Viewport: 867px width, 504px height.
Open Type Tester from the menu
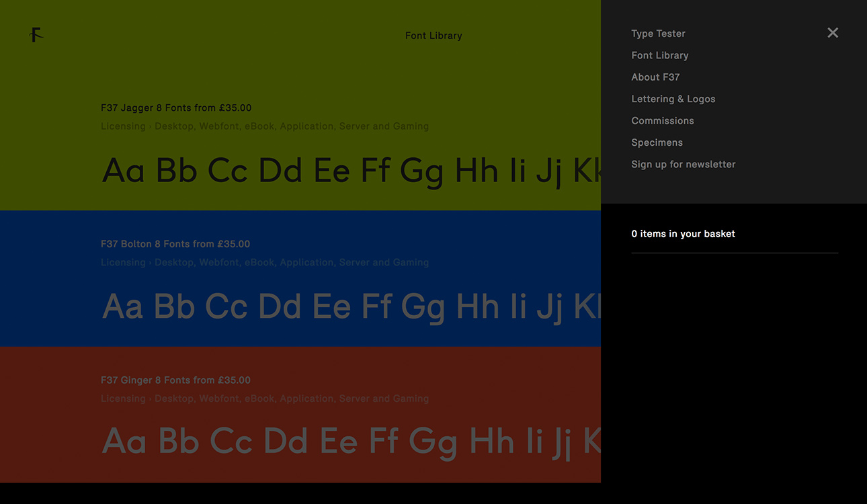coord(658,34)
